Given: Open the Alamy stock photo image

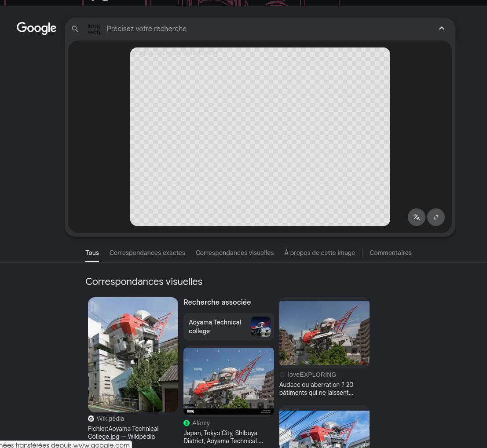Looking at the screenshot, I should (229, 381).
